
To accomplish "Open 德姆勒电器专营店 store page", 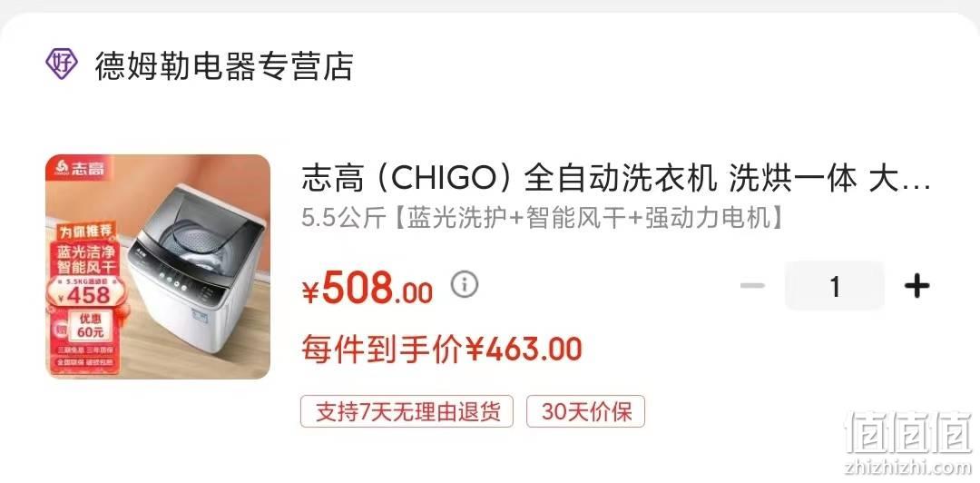I will pos(224,65).
